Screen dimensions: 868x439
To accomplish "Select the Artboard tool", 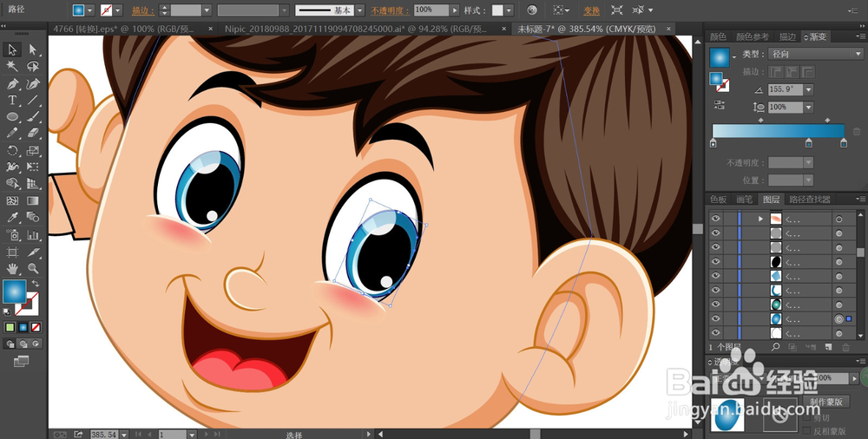I will click(x=12, y=252).
